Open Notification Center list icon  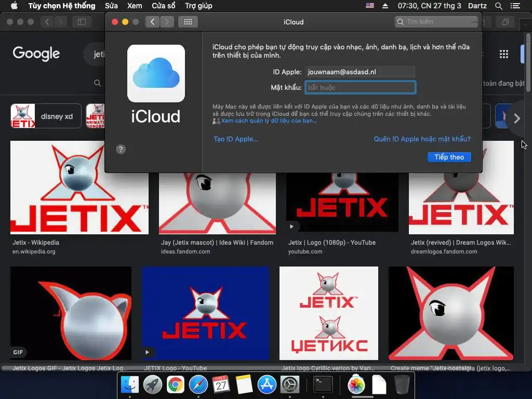(515, 6)
